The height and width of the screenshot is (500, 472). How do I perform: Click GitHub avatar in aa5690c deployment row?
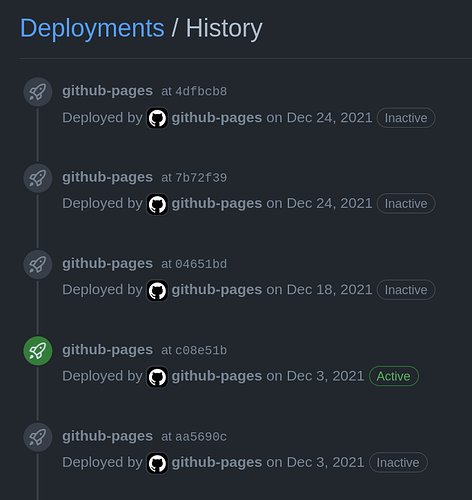(x=157, y=463)
